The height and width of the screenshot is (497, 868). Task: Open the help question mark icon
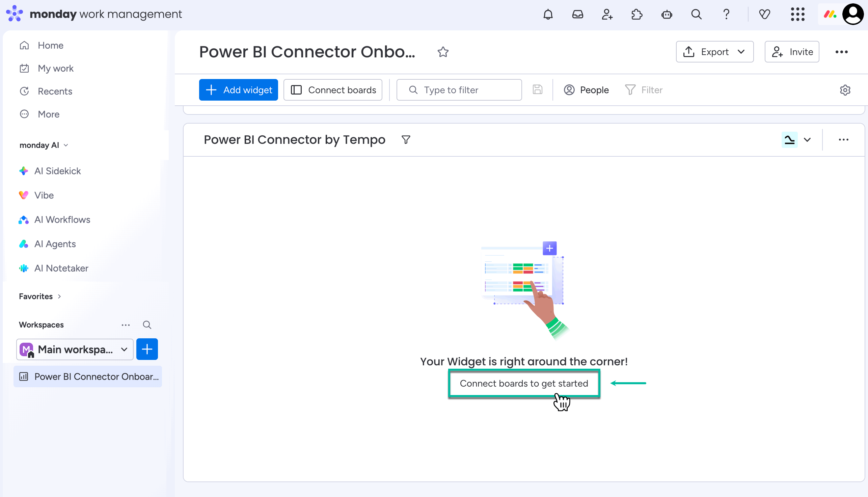[x=726, y=14]
